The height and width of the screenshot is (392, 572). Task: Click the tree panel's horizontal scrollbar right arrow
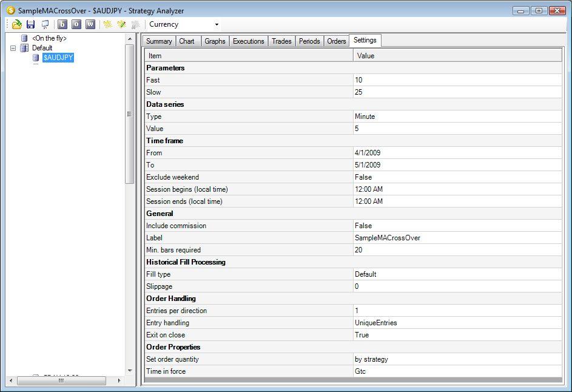[x=119, y=380]
